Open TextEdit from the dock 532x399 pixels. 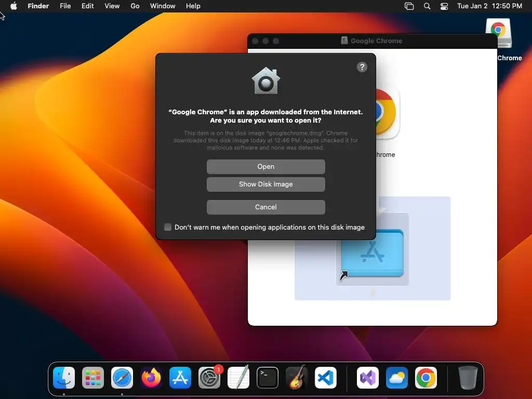point(238,378)
